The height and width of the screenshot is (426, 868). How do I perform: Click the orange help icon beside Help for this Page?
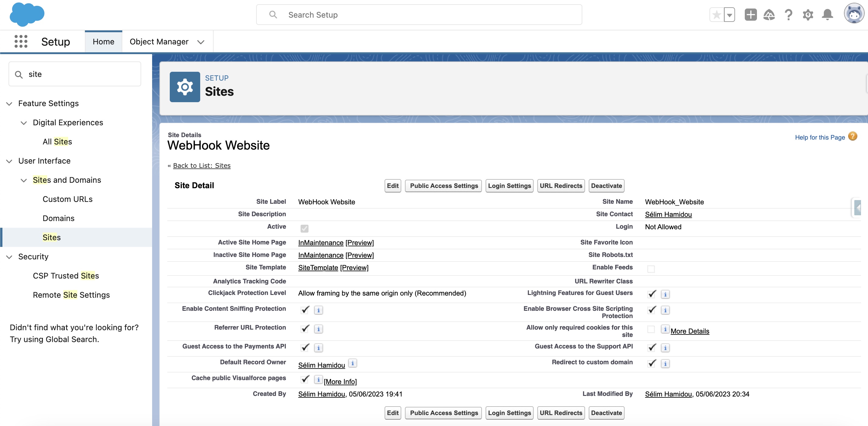(x=852, y=137)
